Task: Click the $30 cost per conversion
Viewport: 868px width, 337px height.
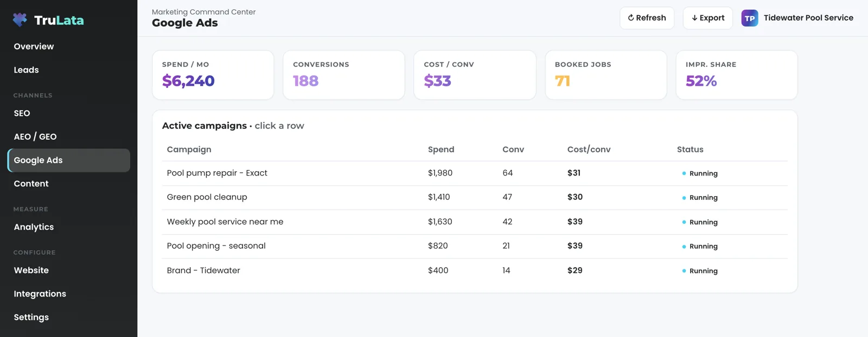Action: pos(575,197)
